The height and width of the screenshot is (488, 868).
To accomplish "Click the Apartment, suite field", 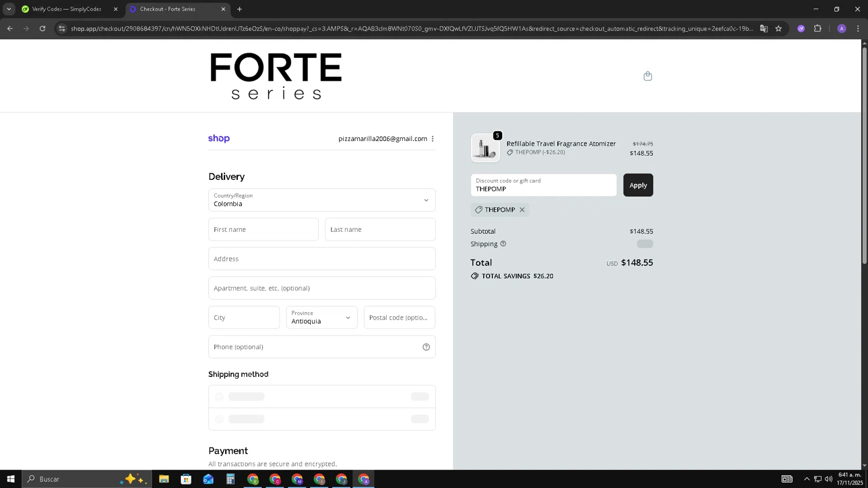I will coord(322,288).
